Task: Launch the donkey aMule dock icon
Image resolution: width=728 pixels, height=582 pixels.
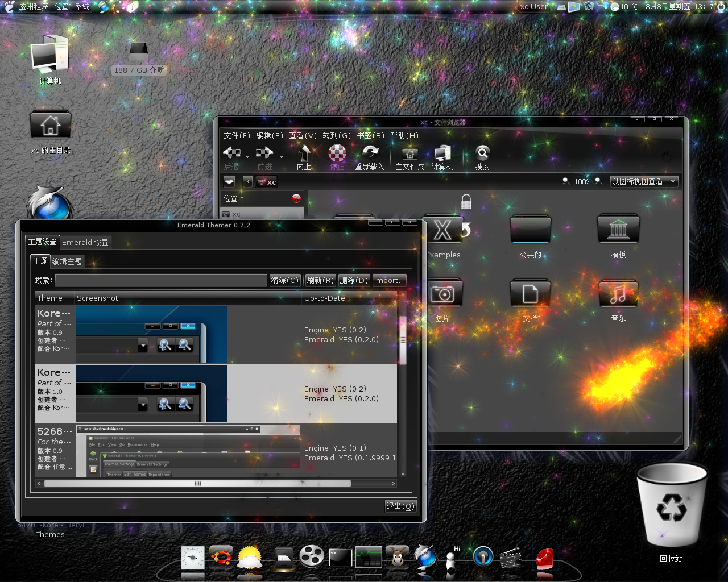Action: [x=398, y=556]
